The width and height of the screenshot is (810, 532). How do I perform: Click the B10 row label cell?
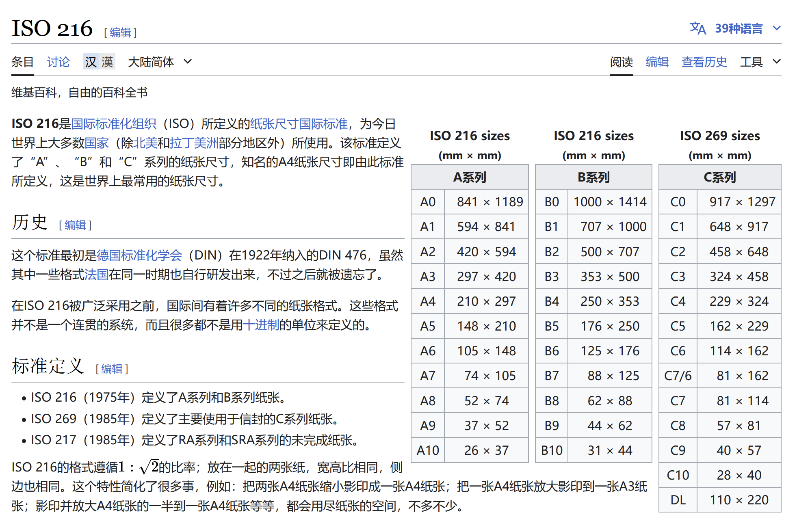click(552, 450)
